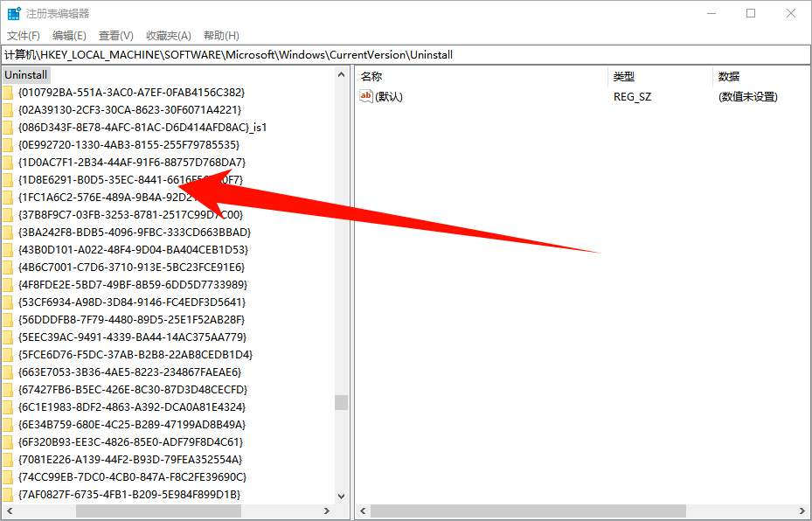Click folder icon of {663E7053-3B36-4AE5-8223-234867FAEAE6}
This screenshot has width=812, height=521.
click(x=8, y=372)
